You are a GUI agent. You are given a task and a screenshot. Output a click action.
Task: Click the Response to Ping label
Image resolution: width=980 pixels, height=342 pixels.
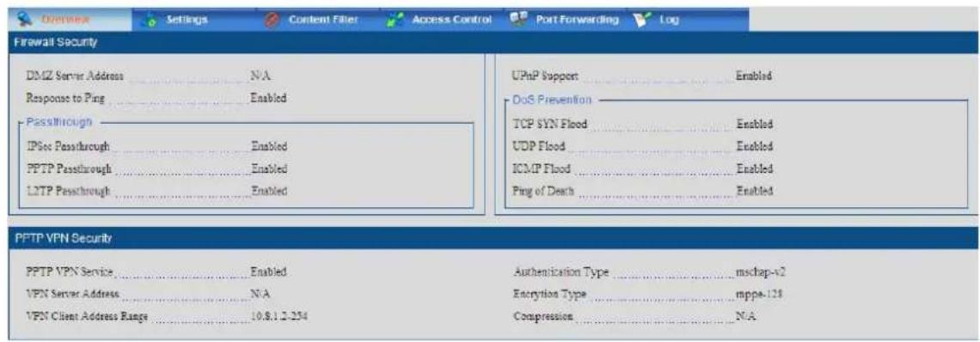coord(65,98)
